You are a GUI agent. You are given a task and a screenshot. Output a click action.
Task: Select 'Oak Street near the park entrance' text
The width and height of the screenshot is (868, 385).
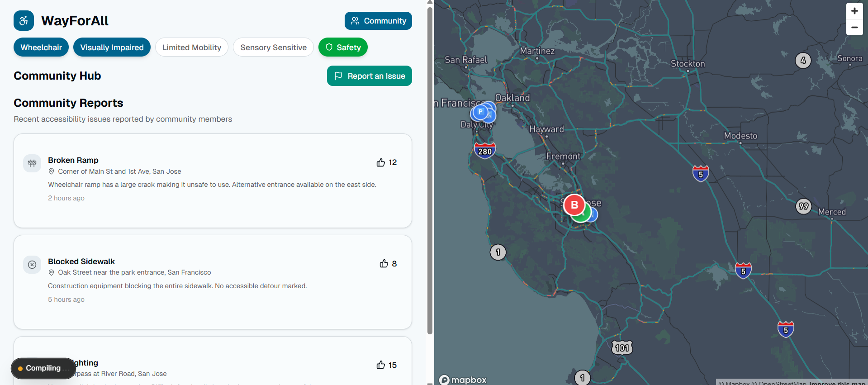(111, 272)
